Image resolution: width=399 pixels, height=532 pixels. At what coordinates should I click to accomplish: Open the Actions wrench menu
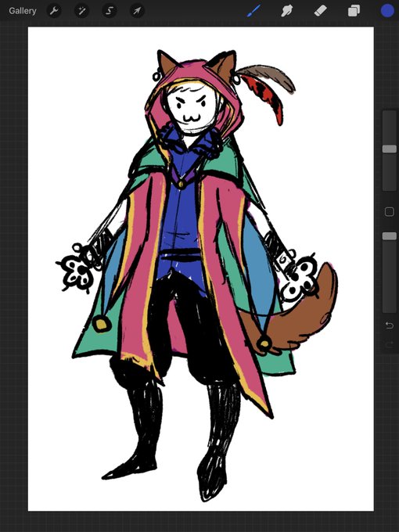(x=54, y=11)
